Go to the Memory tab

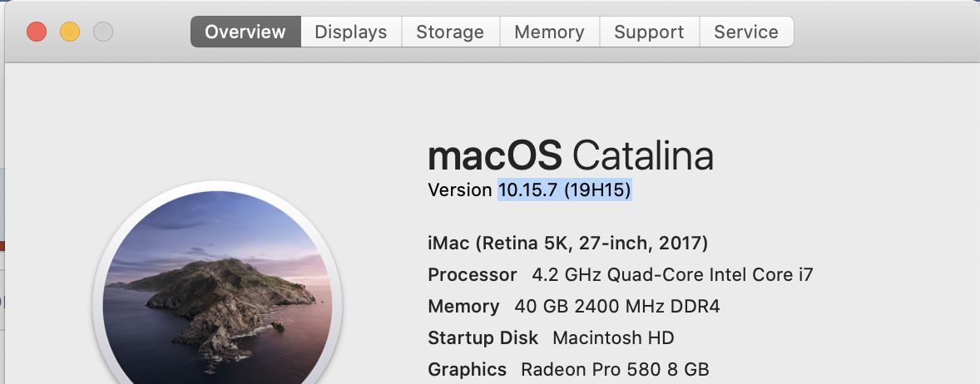pyautogui.click(x=549, y=32)
